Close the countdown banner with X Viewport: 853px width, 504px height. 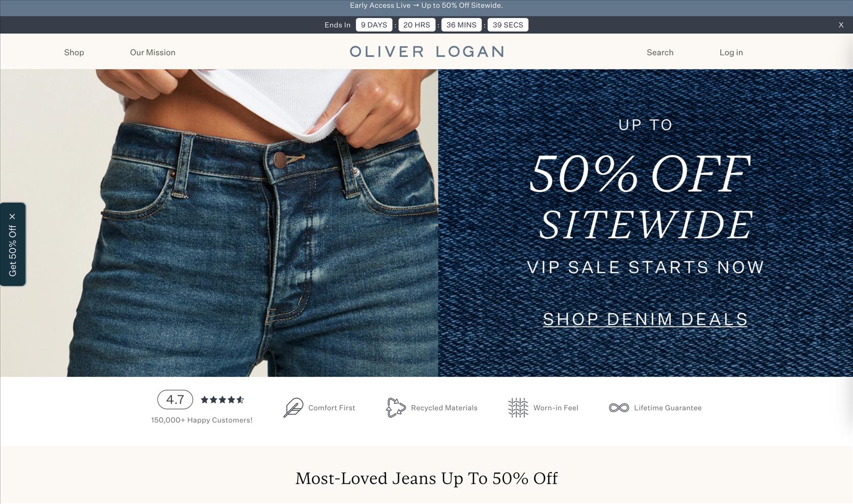click(841, 25)
